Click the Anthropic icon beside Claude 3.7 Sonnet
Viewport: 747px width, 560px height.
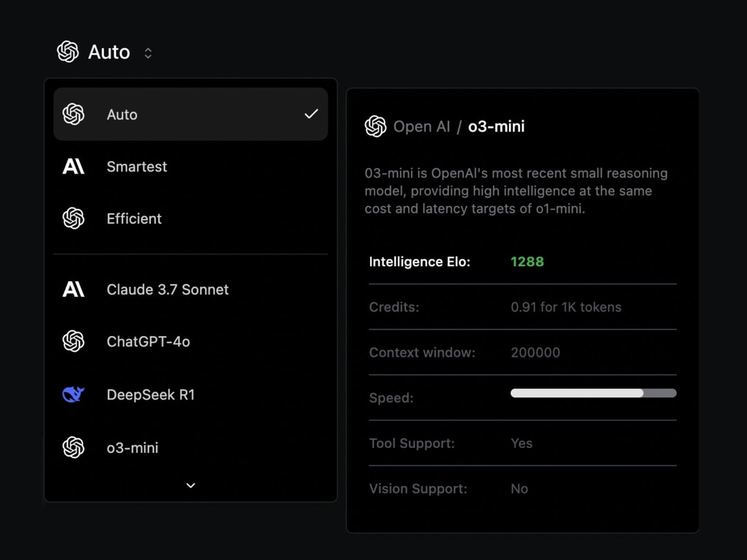click(73, 290)
